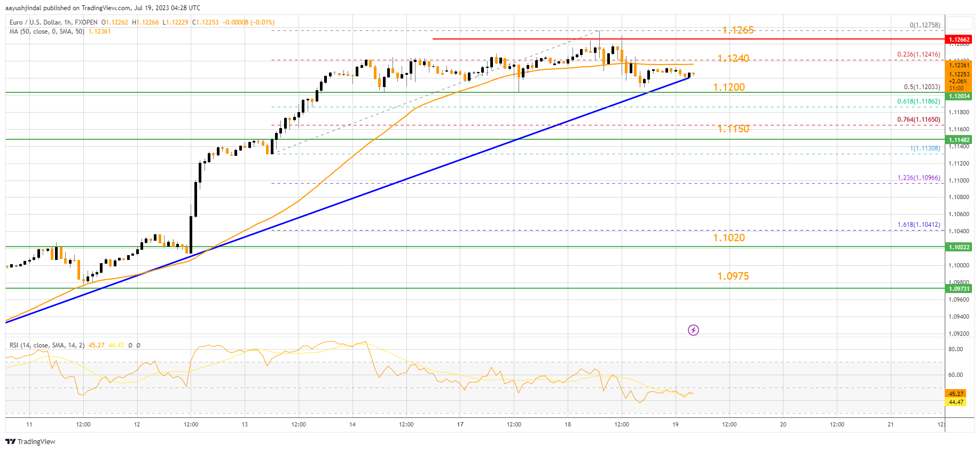Image resolution: width=980 pixels, height=451 pixels.
Task: Select the orange 1.1020 support label
Action: pos(729,238)
